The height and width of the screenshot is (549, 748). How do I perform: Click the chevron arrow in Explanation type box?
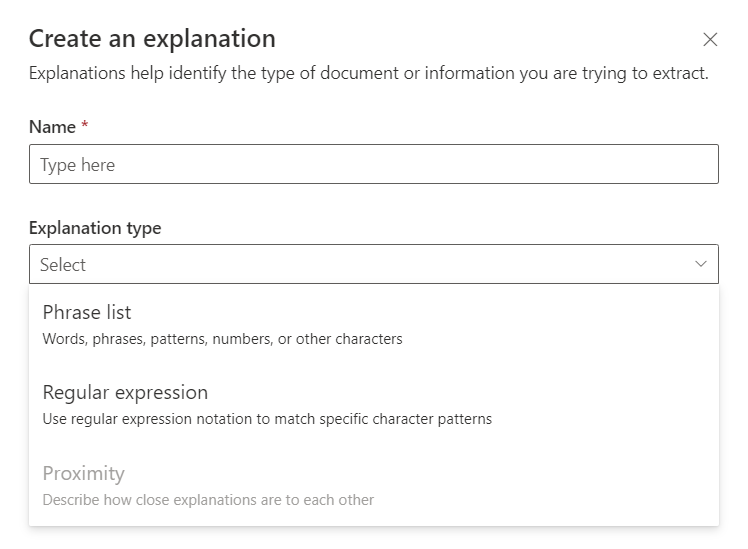tap(700, 264)
